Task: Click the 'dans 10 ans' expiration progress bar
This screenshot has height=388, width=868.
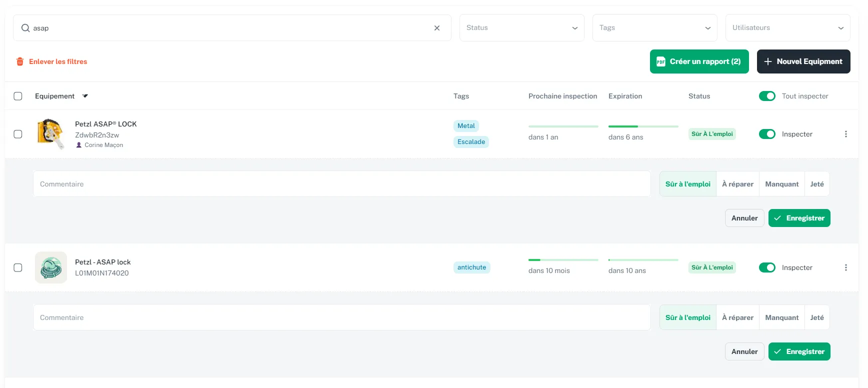Action: (643, 260)
